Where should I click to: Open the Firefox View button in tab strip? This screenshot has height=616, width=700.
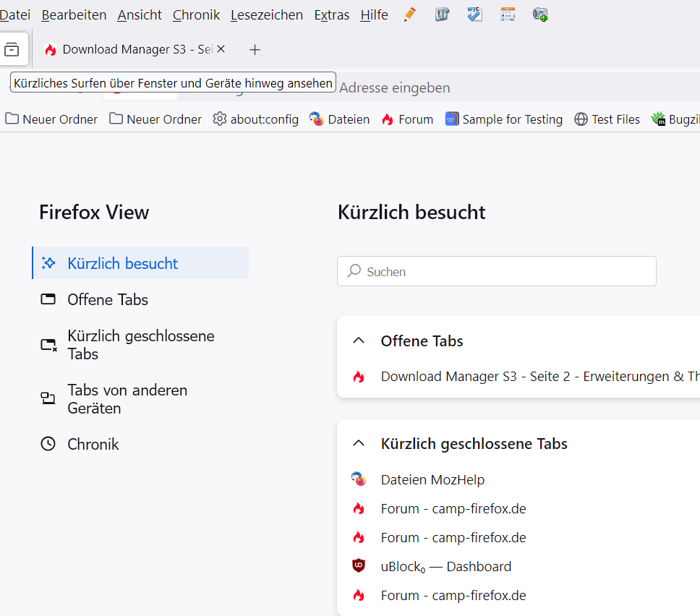point(12,49)
